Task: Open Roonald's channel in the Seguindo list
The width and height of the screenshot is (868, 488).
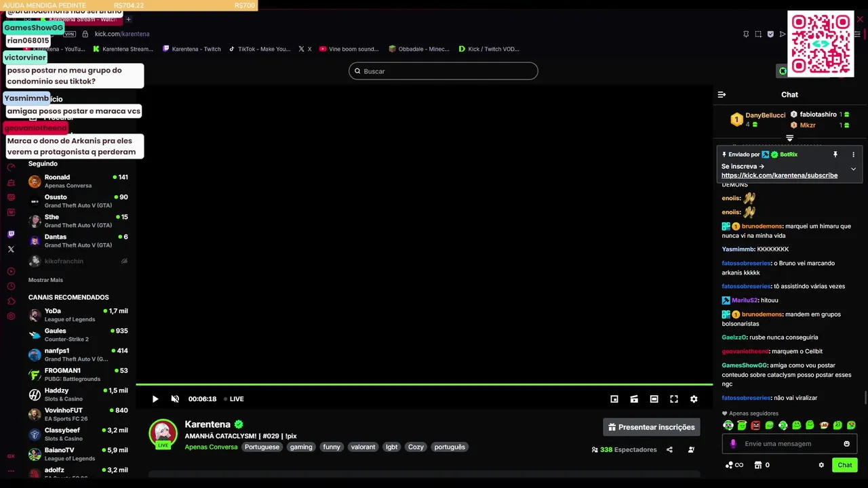Action: [78, 181]
